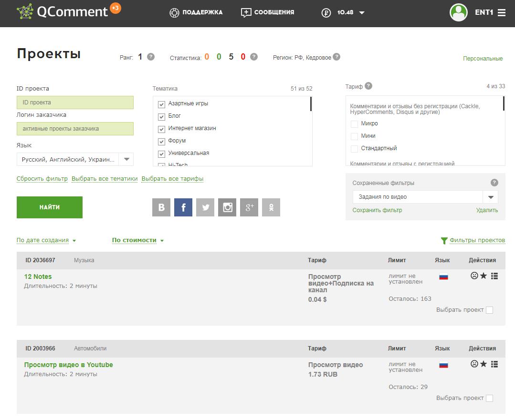Uncheck Универсальная topic checkbox
Viewport: 515px width, 420px height.
pos(161,154)
